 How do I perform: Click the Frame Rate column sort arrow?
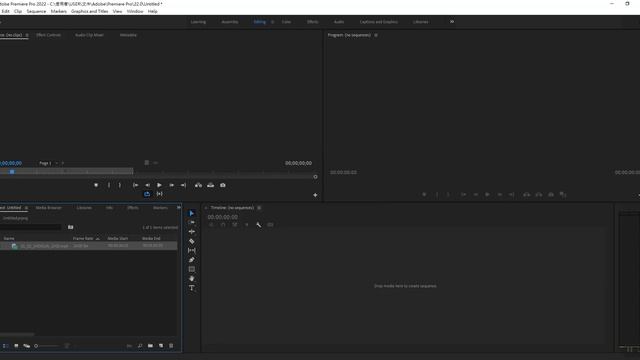[98, 239]
